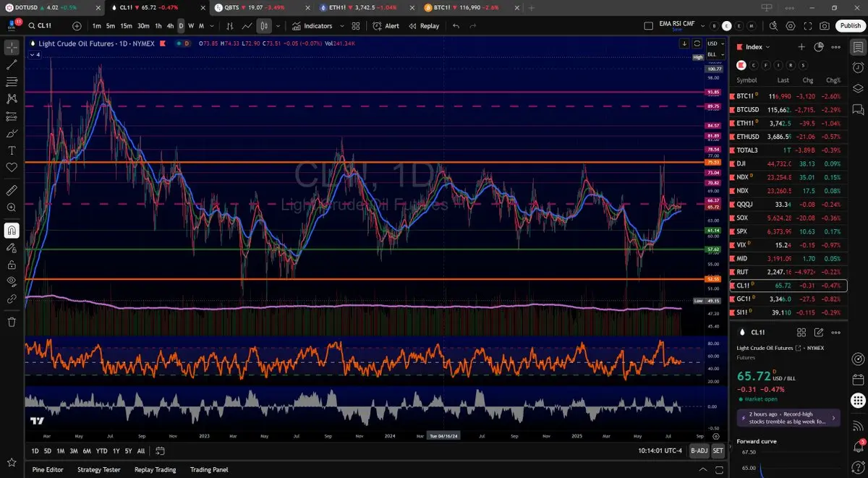The image size is (868, 478).
Task: Open the chart patterns tool group
Action: pos(12,99)
